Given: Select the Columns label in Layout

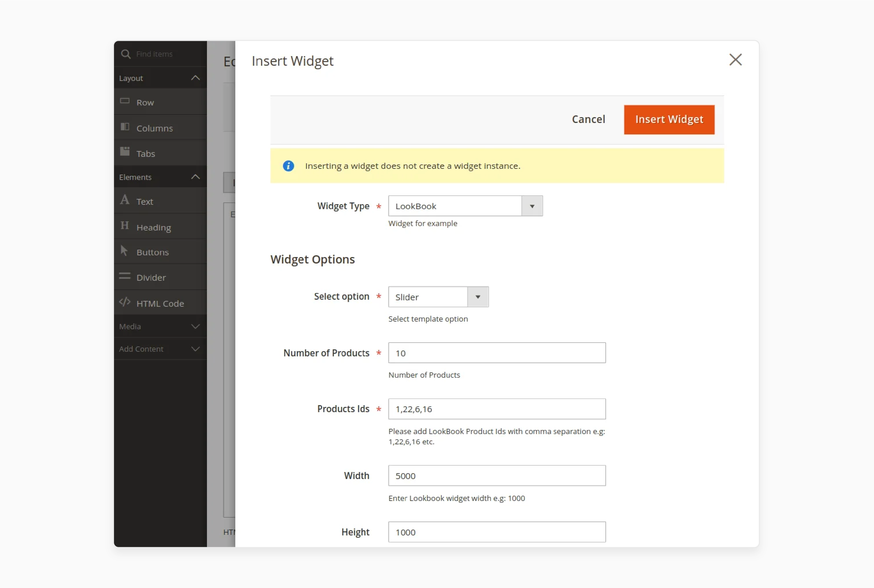Looking at the screenshot, I should coord(155,128).
